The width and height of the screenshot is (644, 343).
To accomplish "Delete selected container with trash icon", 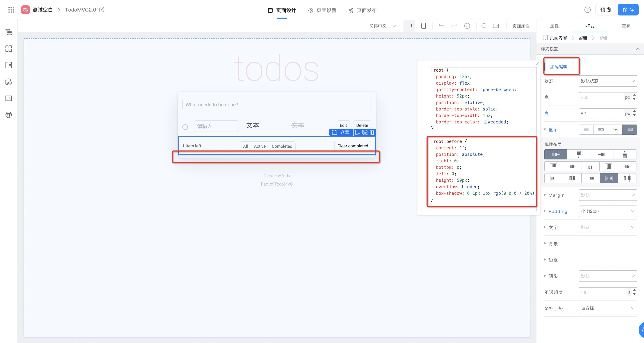I will pyautogui.click(x=372, y=132).
